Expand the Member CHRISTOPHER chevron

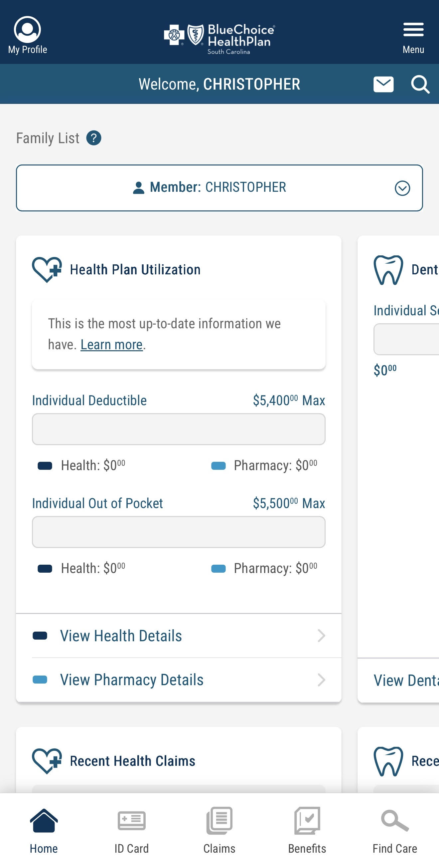click(x=403, y=189)
